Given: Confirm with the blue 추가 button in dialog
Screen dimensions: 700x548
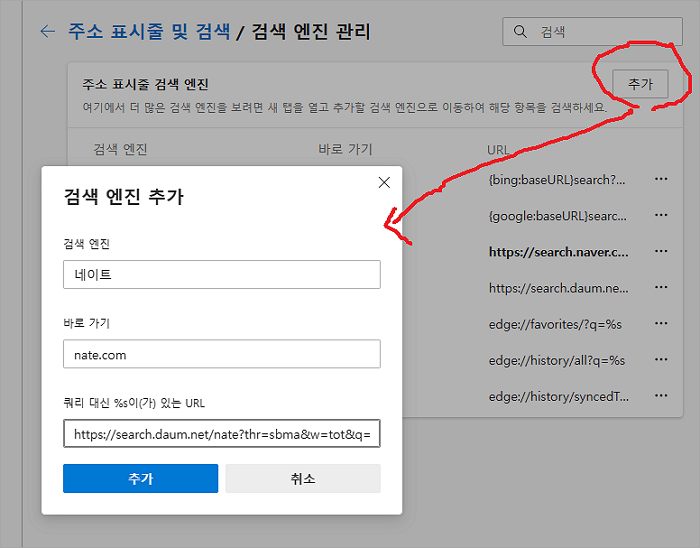Looking at the screenshot, I should tap(140, 479).
